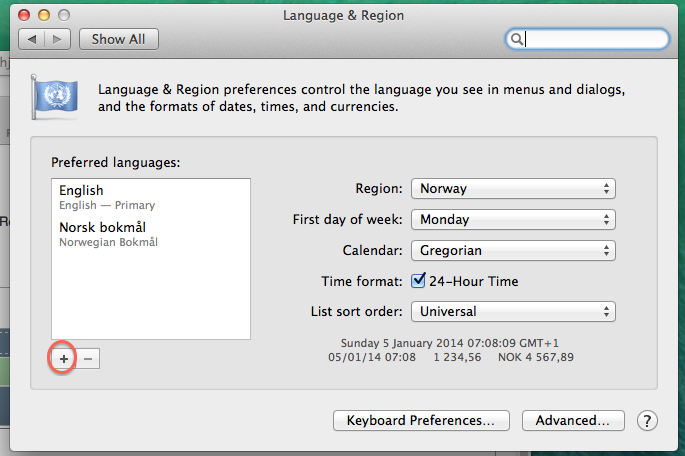Expand the First day of week dropdown

(x=512, y=219)
